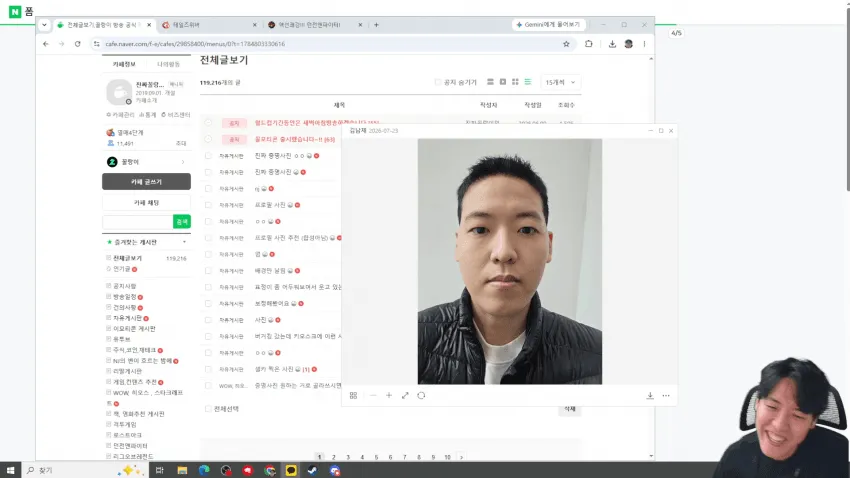Viewport: 850px width, 478px height.
Task: Click the 카페 글쓰기 button
Action: pos(146,182)
